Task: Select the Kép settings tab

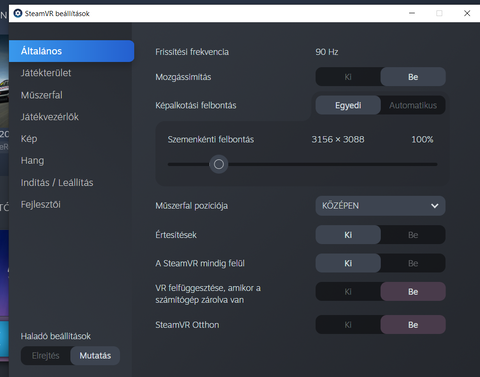Action: tap(29, 139)
